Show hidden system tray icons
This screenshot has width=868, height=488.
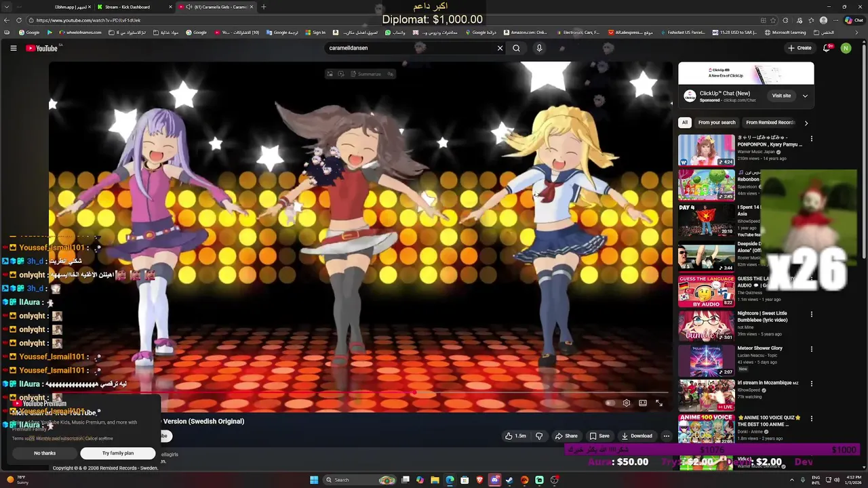click(791, 480)
